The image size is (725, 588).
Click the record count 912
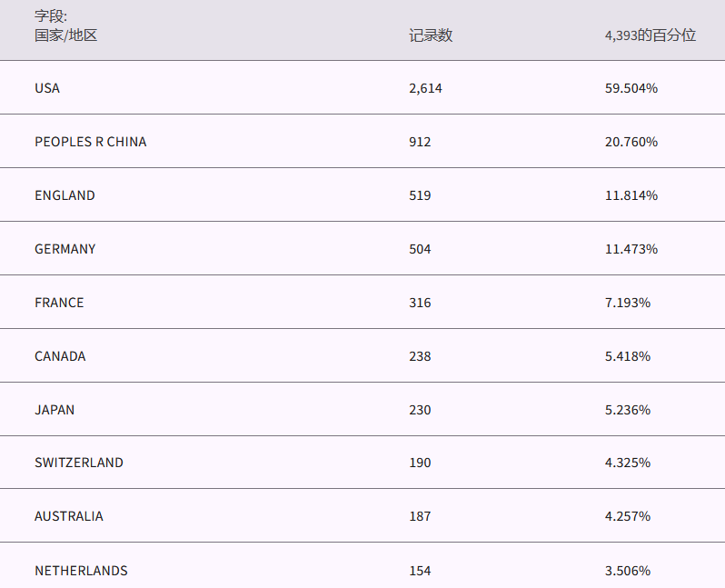coord(420,142)
